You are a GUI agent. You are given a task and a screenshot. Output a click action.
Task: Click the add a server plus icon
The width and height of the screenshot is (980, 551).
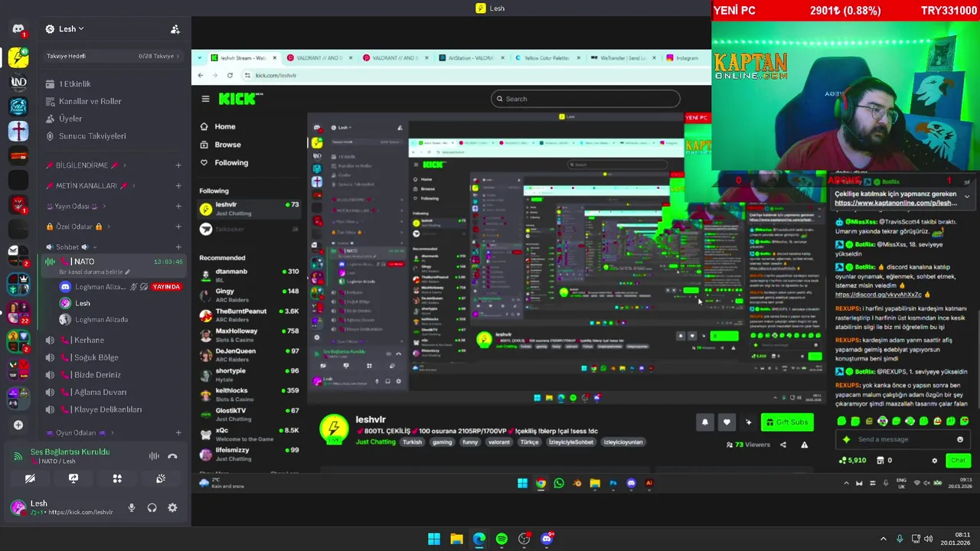pos(18,425)
